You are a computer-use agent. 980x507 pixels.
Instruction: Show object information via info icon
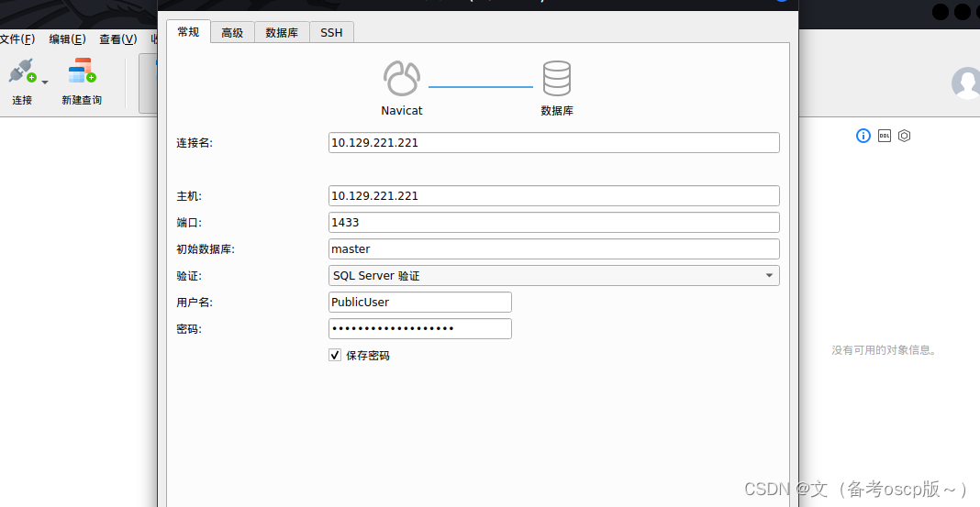click(x=863, y=136)
